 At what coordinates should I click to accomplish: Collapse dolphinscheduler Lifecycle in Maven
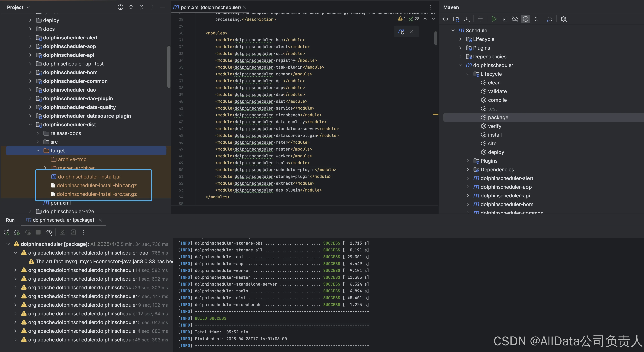[x=468, y=74]
